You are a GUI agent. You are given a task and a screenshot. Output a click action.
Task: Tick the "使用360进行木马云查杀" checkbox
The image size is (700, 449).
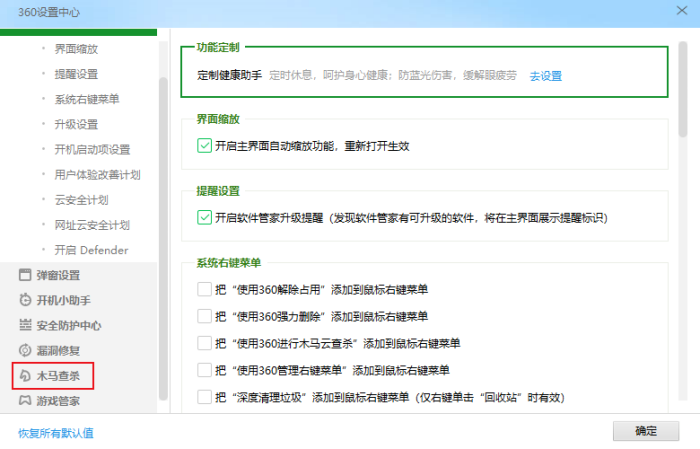click(205, 343)
